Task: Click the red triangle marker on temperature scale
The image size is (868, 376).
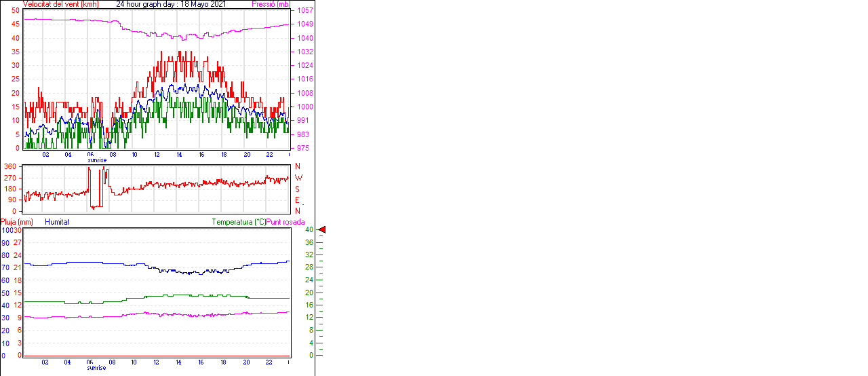Action: [322, 230]
